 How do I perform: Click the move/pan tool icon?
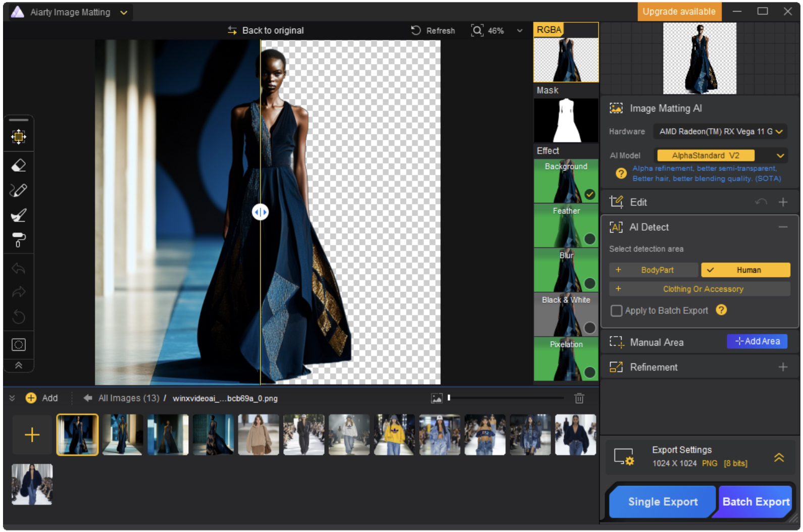[x=19, y=137]
